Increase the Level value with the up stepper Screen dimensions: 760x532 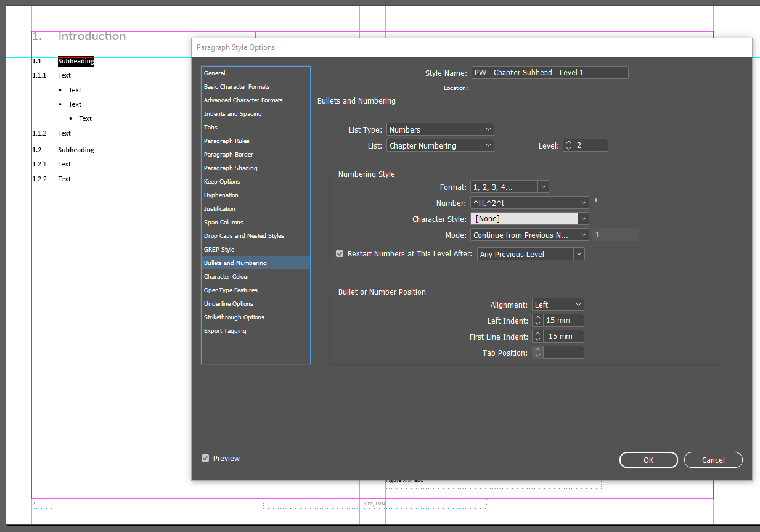pos(568,142)
